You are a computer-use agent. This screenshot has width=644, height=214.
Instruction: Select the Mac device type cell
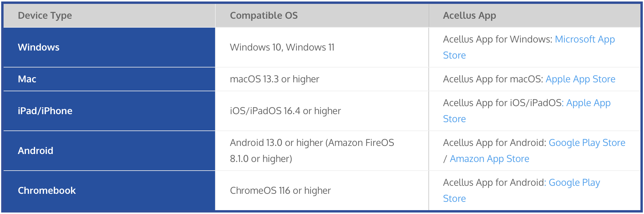27,79
